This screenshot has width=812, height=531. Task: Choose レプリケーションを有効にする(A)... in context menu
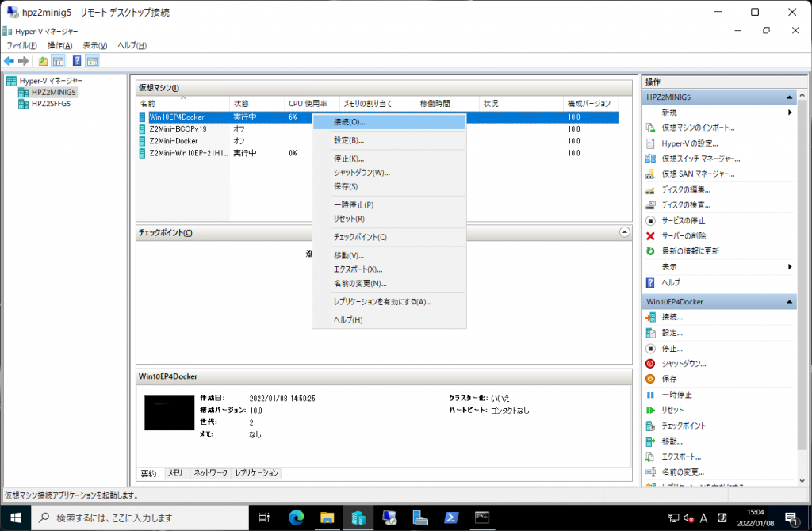pos(389,302)
